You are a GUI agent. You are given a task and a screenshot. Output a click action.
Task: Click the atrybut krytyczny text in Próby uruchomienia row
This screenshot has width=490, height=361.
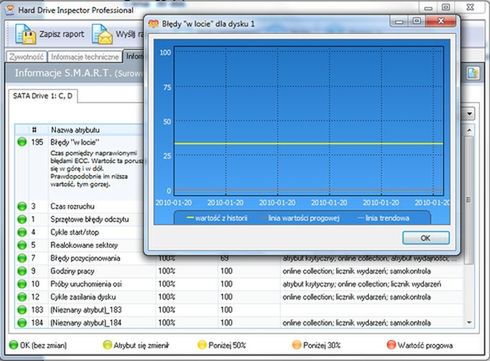(x=308, y=284)
